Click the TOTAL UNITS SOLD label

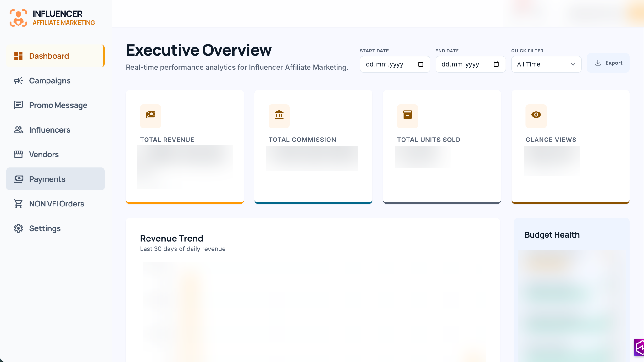(429, 140)
